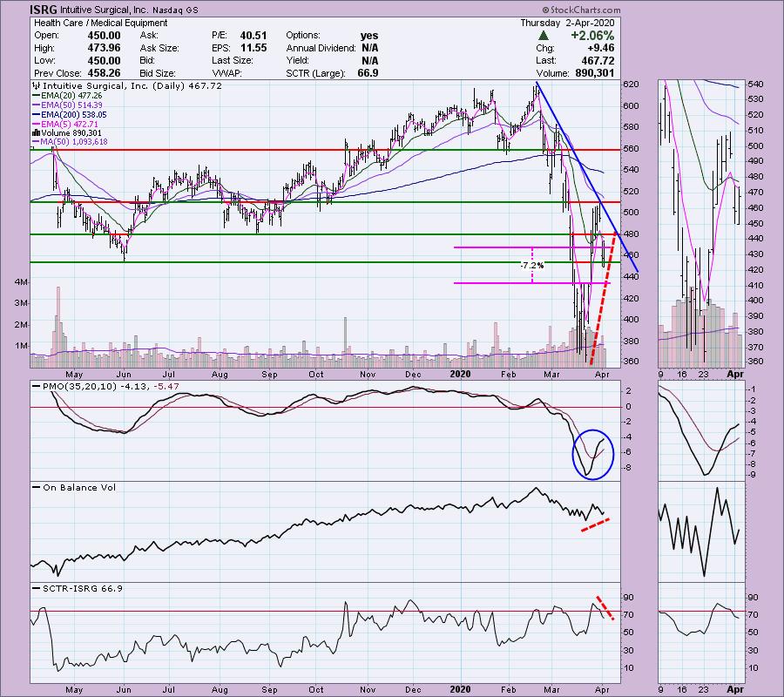
Task: Click the EMA(50) 514.39 legend entry
Action: click(67, 105)
